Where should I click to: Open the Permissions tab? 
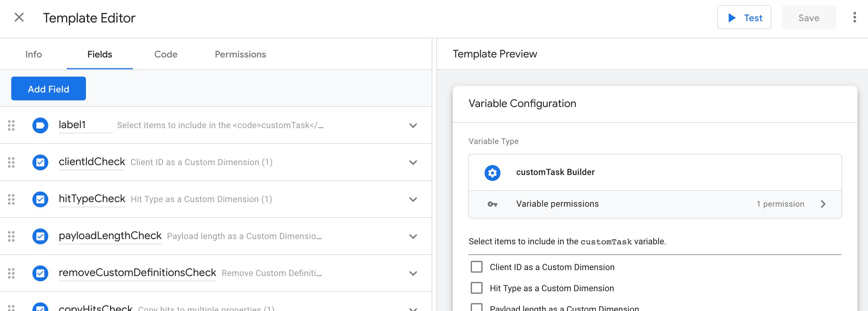point(240,54)
